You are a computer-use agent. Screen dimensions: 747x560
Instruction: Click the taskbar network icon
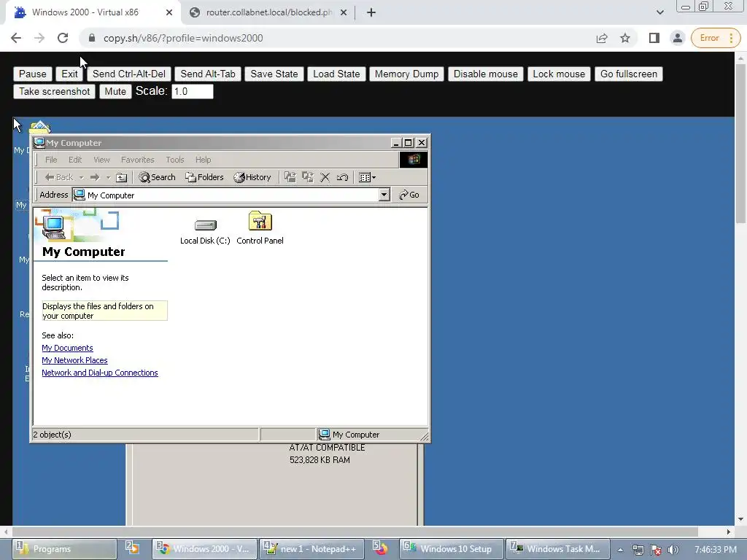[638, 550]
